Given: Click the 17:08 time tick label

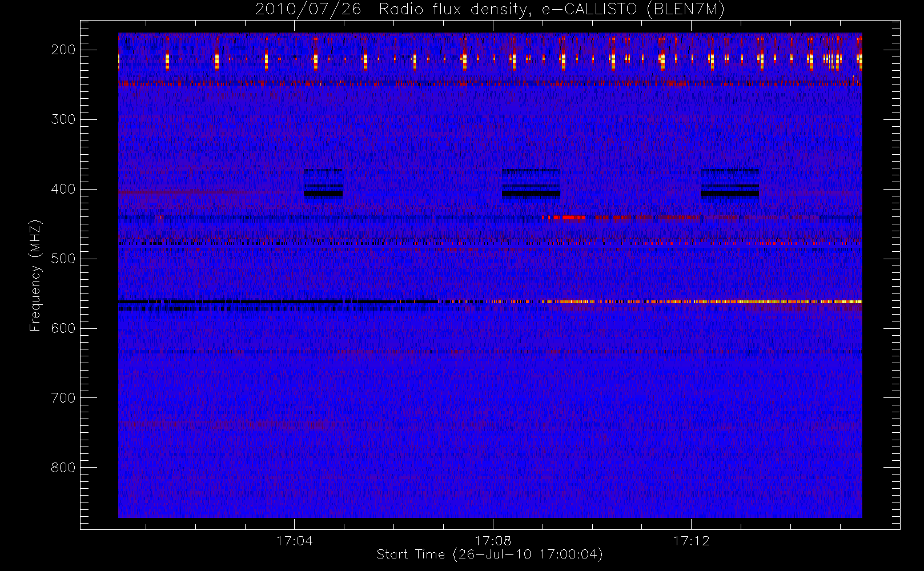Looking at the screenshot, I should tap(493, 541).
